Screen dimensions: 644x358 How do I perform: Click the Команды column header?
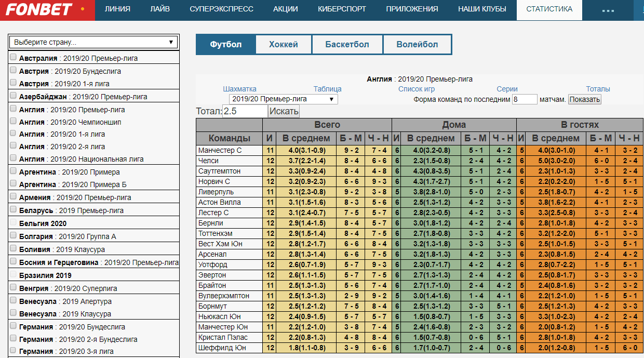coord(230,138)
